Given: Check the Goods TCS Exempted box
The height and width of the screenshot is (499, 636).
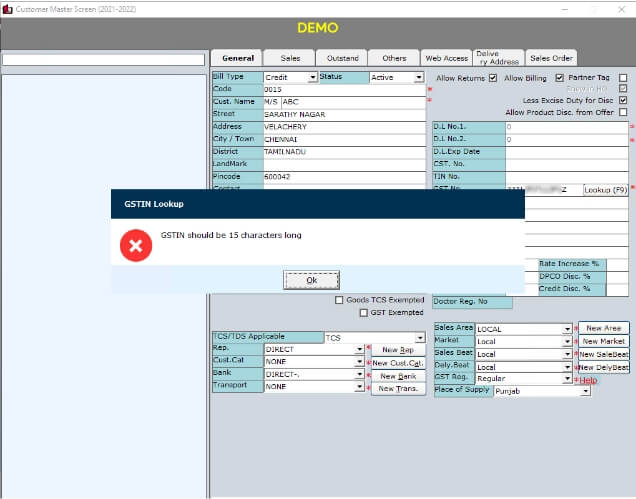Looking at the screenshot, I should coord(339,300).
